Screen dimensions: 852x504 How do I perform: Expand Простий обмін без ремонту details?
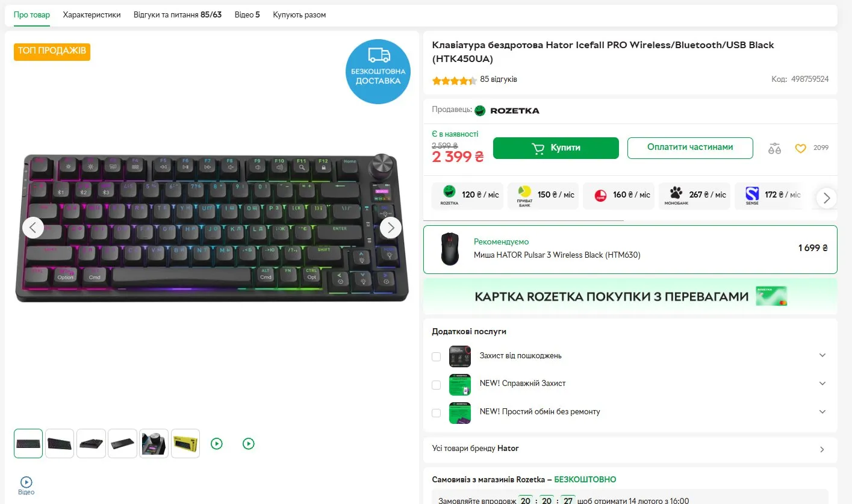(x=822, y=412)
